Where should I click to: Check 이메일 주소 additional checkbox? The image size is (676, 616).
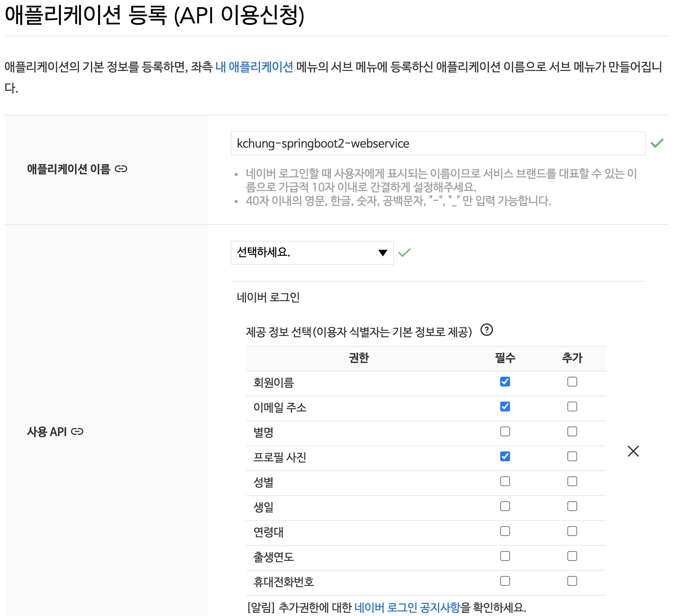[x=572, y=407]
